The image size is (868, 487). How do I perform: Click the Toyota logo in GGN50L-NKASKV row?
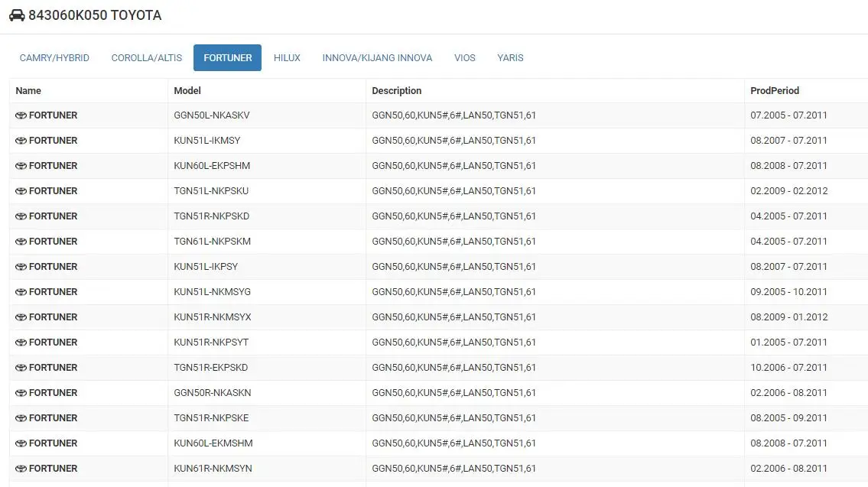click(x=21, y=115)
